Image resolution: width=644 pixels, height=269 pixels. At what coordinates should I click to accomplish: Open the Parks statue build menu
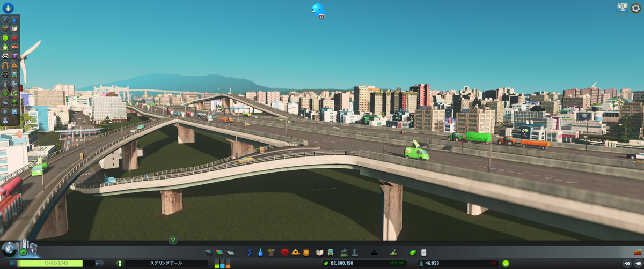click(x=344, y=252)
